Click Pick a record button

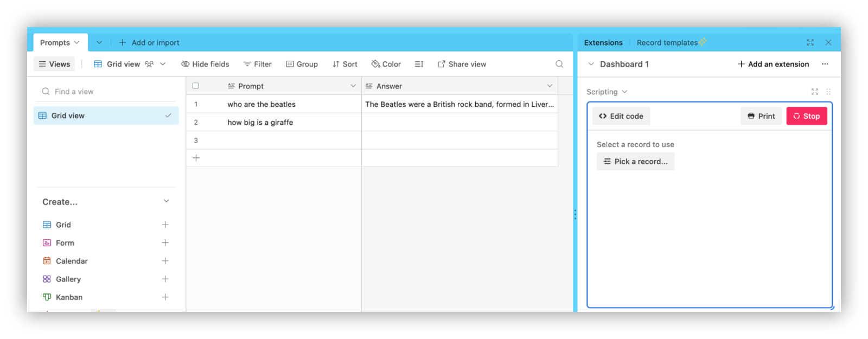pos(636,162)
